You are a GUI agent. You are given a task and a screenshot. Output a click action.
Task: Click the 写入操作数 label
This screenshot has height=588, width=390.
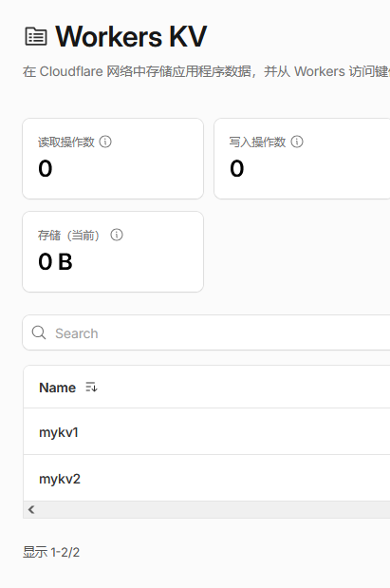(257, 142)
